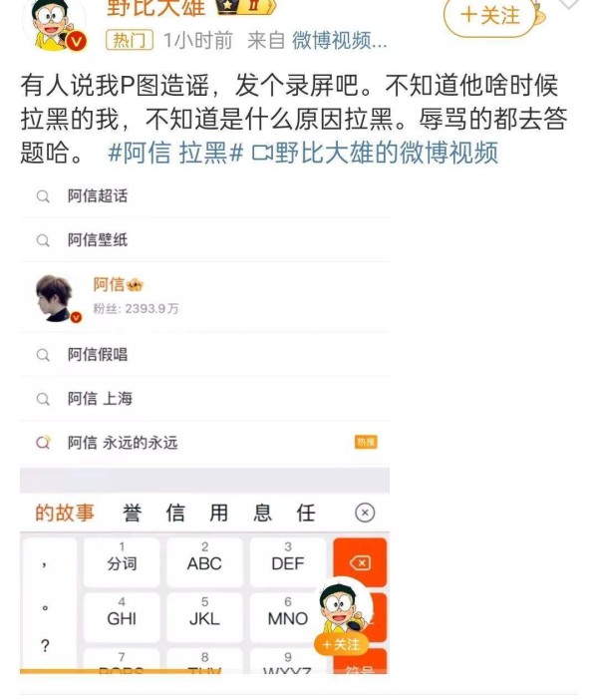Open 阿信 user profile avatar result
The width and height of the screenshot is (598, 700).
(56, 298)
